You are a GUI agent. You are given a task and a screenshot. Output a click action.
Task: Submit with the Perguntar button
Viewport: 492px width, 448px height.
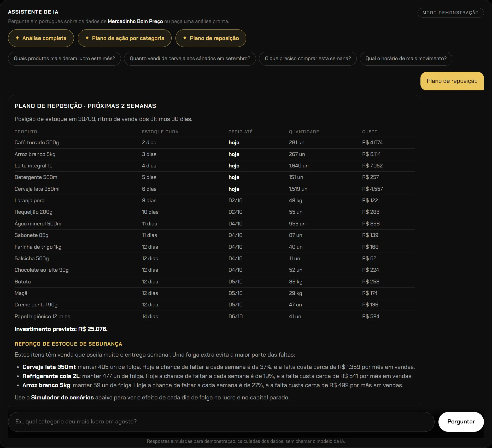[x=461, y=422]
